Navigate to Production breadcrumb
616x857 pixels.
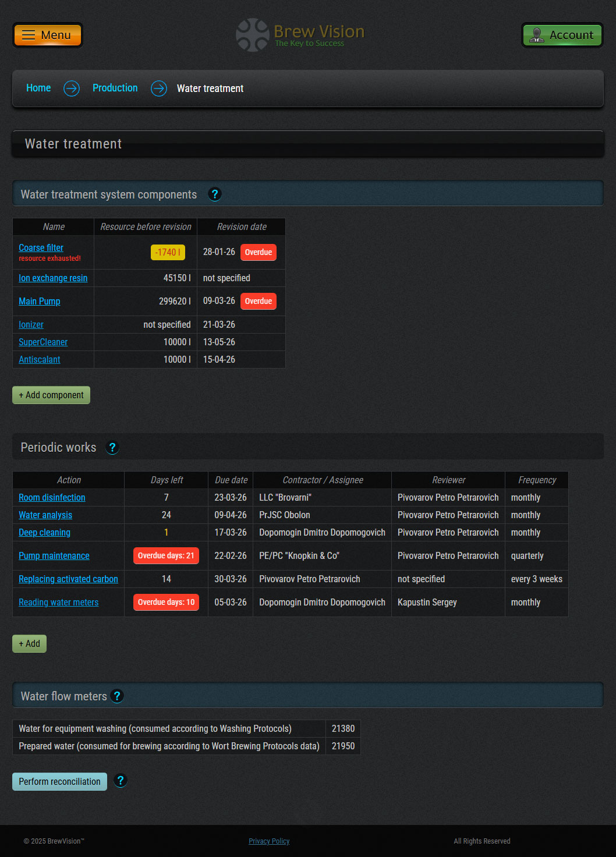[x=115, y=88]
